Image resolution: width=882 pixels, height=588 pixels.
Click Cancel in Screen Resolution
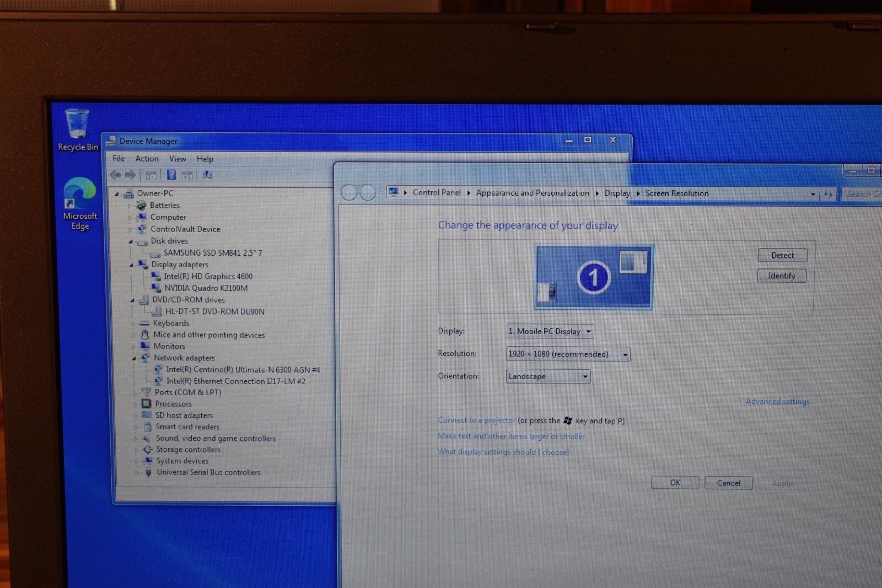tap(729, 483)
